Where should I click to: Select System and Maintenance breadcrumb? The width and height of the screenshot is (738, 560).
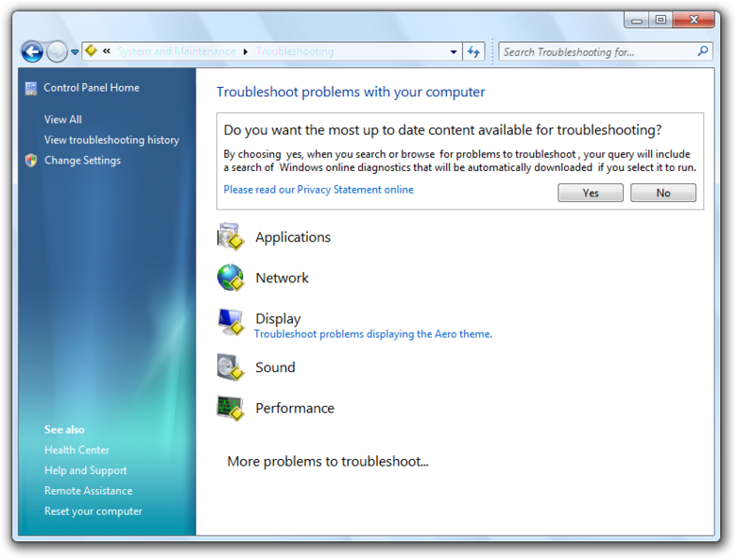(x=177, y=51)
